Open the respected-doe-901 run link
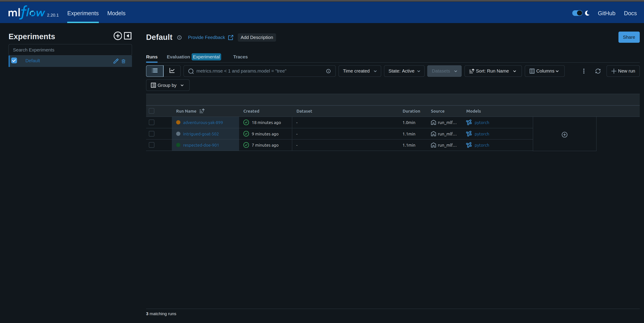 coord(201,145)
